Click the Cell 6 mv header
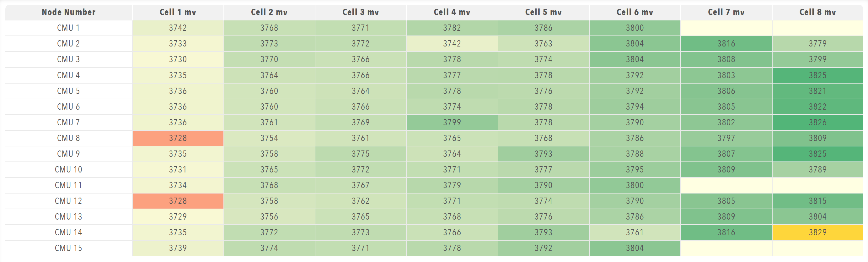This screenshot has height=262, width=868. pyautogui.click(x=635, y=12)
